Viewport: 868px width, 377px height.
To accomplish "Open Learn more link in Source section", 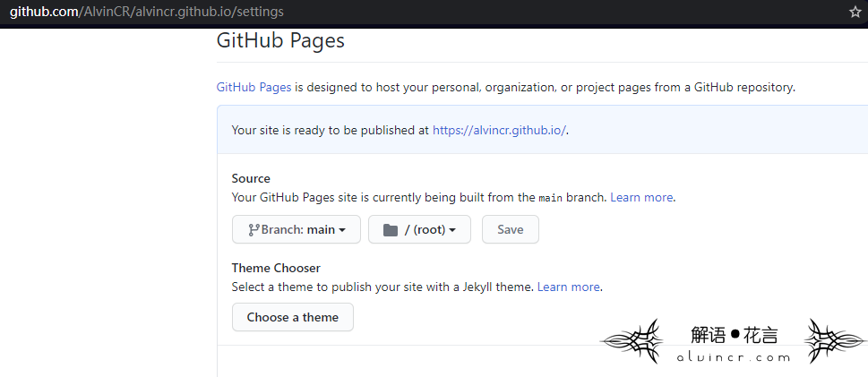I will point(641,197).
